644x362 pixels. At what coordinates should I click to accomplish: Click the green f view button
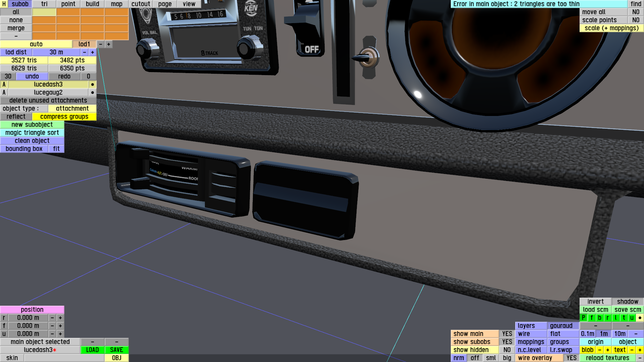[592, 318]
